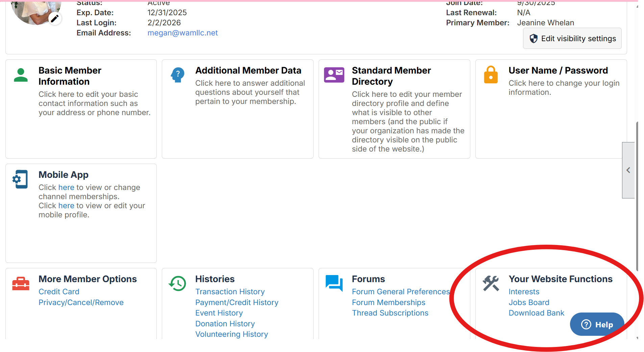Viewport: 644px width, 352px height.
Task: Click the blue Forums chat bubbles icon
Action: pos(334,283)
